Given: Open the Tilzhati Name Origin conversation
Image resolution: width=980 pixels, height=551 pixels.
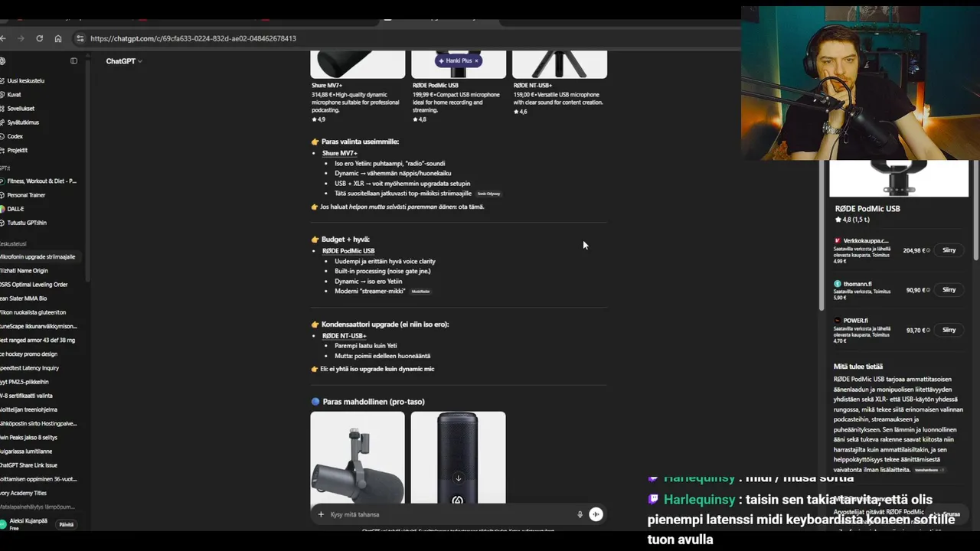Looking at the screenshot, I should coord(24,270).
